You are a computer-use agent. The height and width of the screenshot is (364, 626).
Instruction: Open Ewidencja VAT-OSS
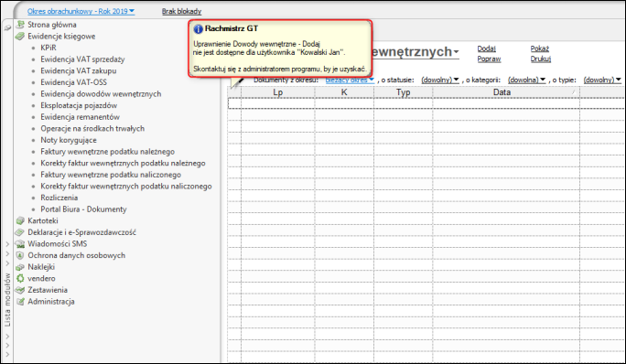pyautogui.click(x=73, y=82)
